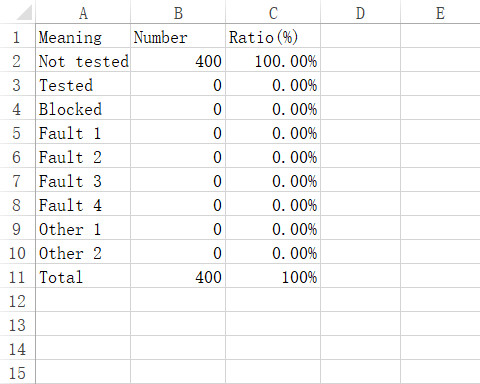
Task: Click the Select All corner triangle
Action: coord(24,13)
